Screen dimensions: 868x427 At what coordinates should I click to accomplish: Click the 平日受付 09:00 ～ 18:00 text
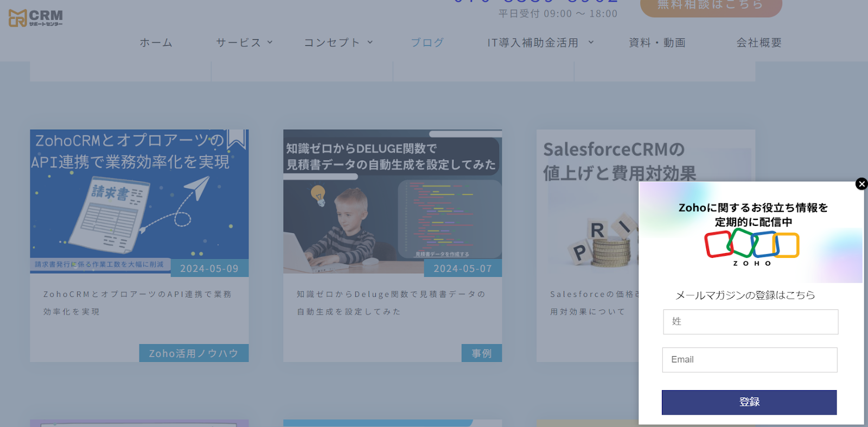[558, 14]
